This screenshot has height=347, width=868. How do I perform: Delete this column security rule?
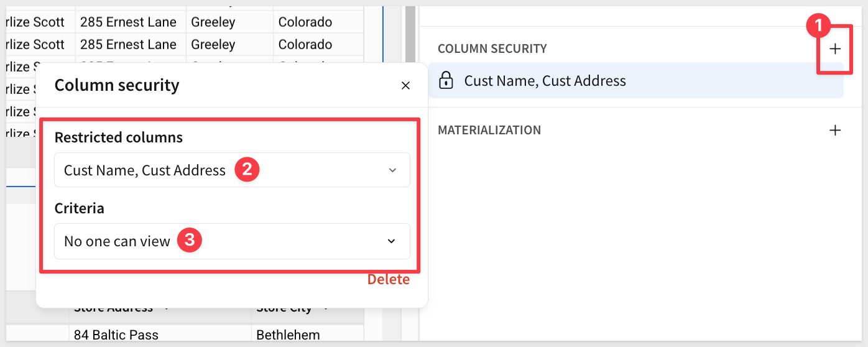[x=388, y=279]
